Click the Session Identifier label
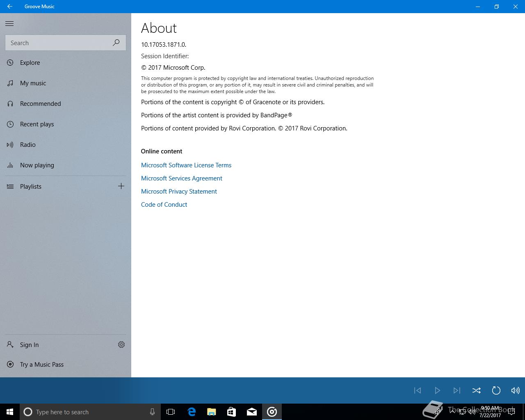The width and height of the screenshot is (525, 420). pos(165,56)
